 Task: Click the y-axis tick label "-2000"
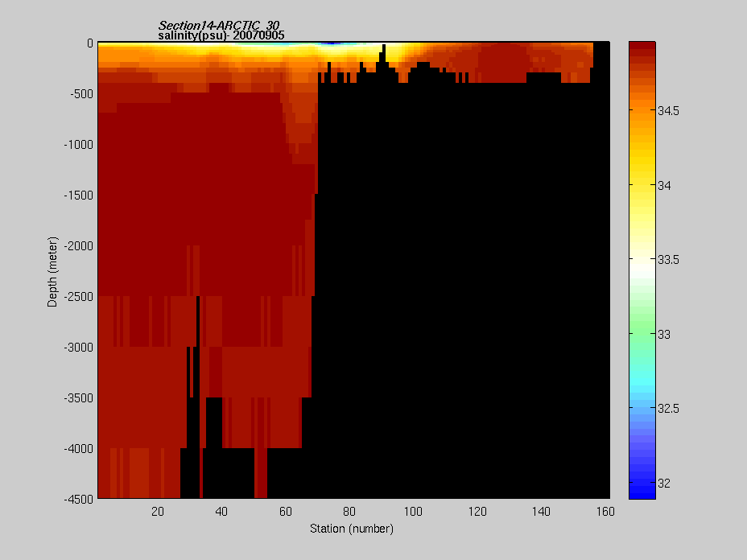[x=79, y=246]
